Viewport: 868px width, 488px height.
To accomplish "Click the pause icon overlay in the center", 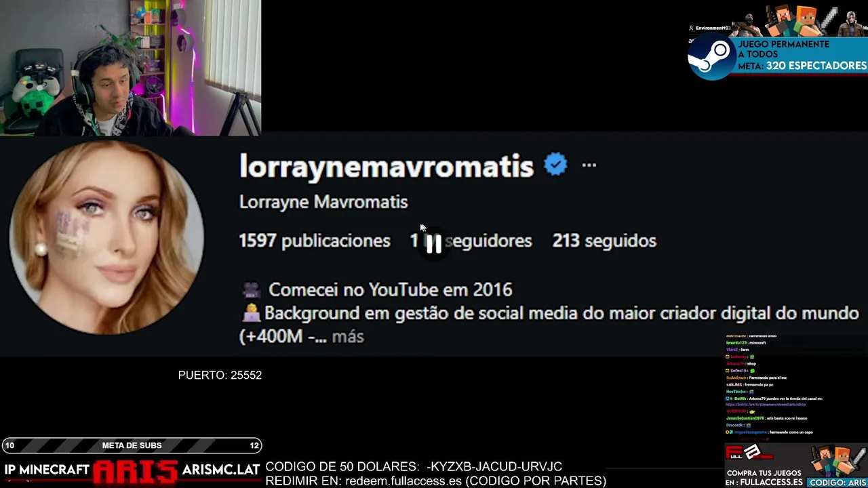I will (434, 244).
